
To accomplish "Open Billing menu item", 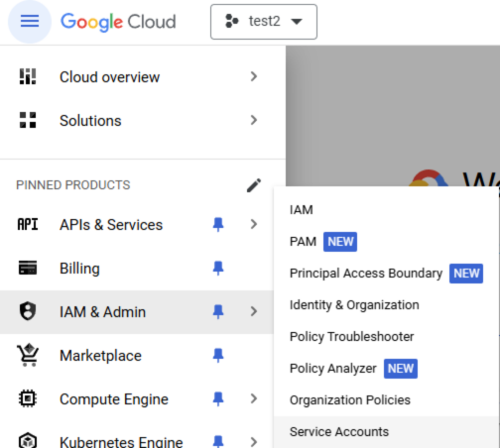I will tap(79, 269).
